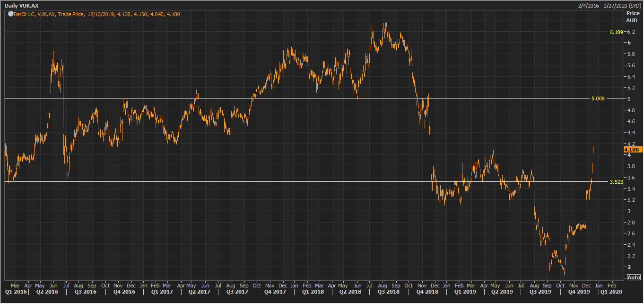This screenshot has width=644, height=304.
Task: Click the Daily VUK.AX chart title
Action: 21,5
